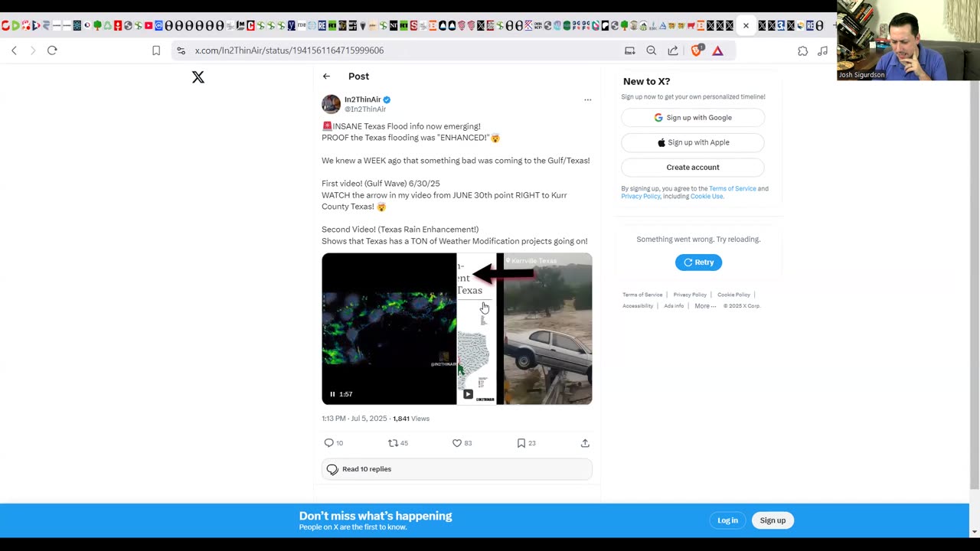
Task: Expand the More footer options
Action: point(705,306)
